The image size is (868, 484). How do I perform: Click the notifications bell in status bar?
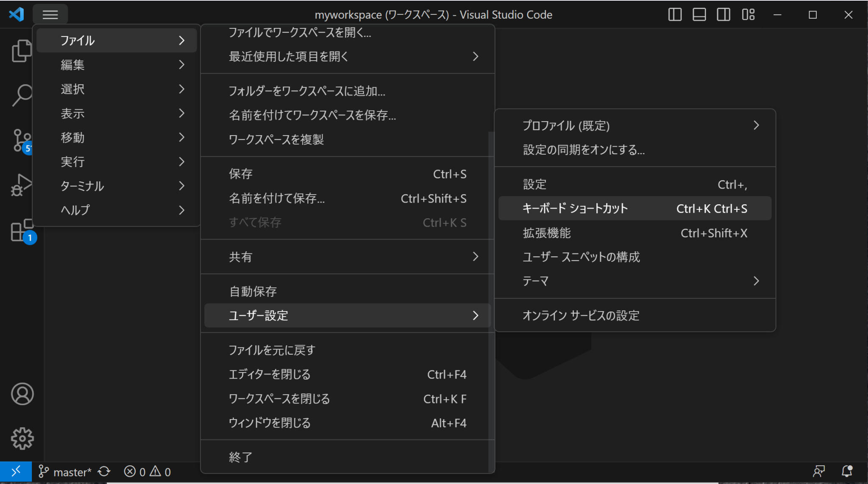tap(847, 471)
